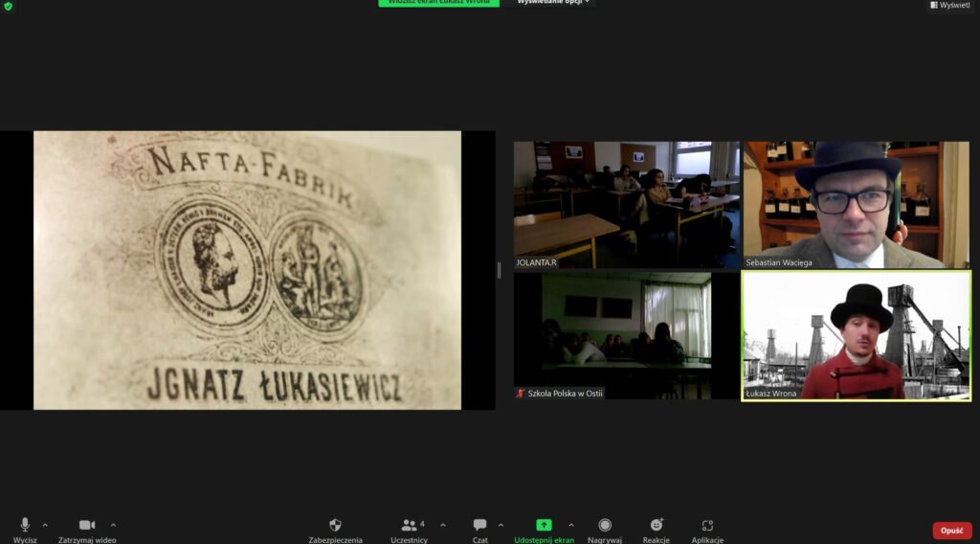Select Sebastian Wacięga's video tile
This screenshot has width=980, height=544.
coord(856,205)
